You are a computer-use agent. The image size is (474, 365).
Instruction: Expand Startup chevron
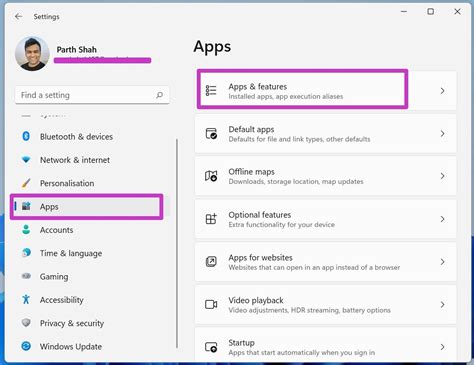(442, 347)
